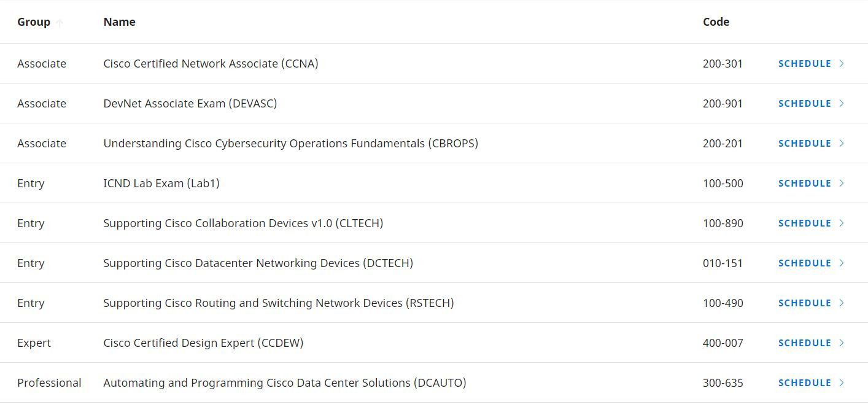Sort the table by the Name column

[119, 22]
